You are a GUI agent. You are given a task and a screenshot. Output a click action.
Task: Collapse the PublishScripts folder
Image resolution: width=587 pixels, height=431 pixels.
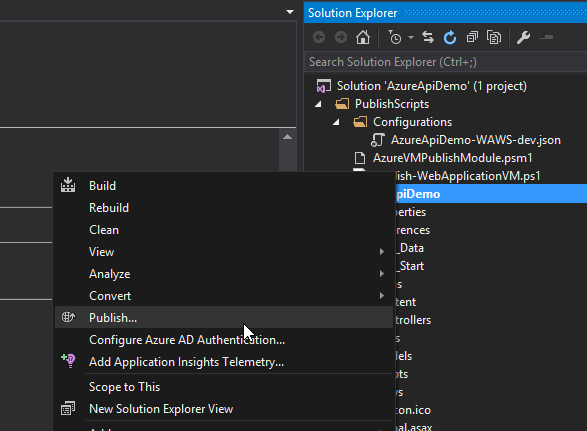point(318,104)
